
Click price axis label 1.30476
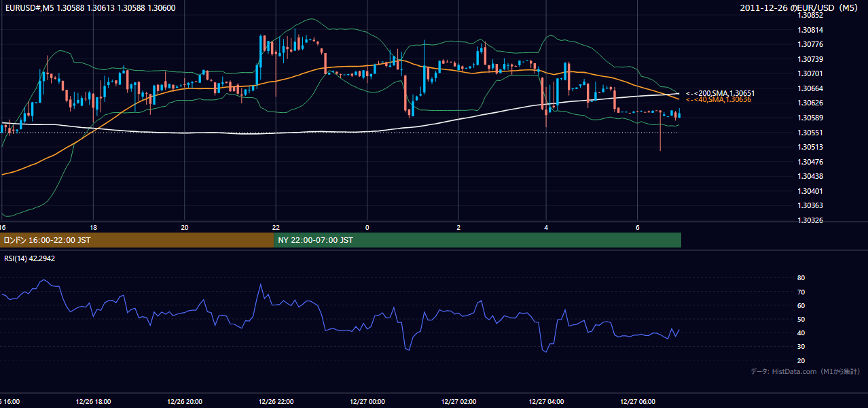click(x=810, y=162)
